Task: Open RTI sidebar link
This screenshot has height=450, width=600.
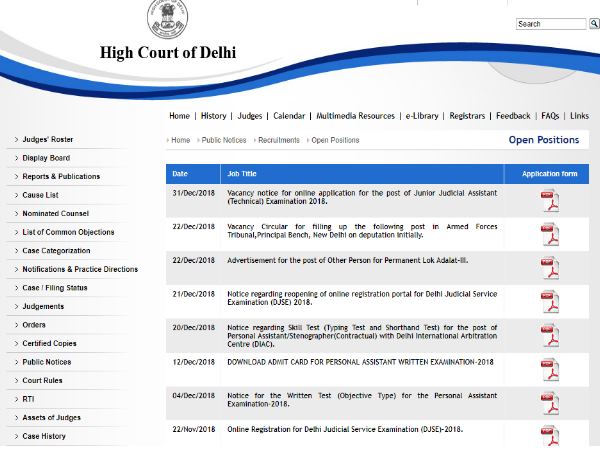Action: click(28, 399)
